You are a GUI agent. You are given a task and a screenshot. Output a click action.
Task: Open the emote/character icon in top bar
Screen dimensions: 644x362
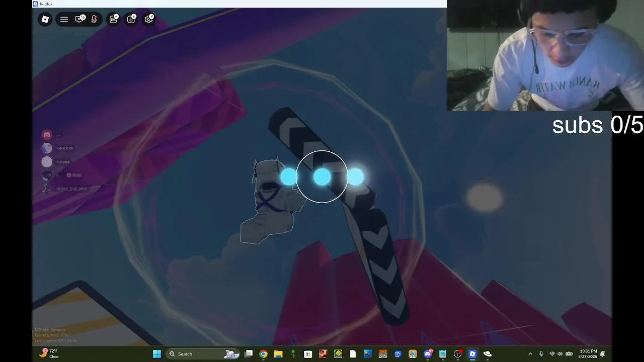click(131, 19)
